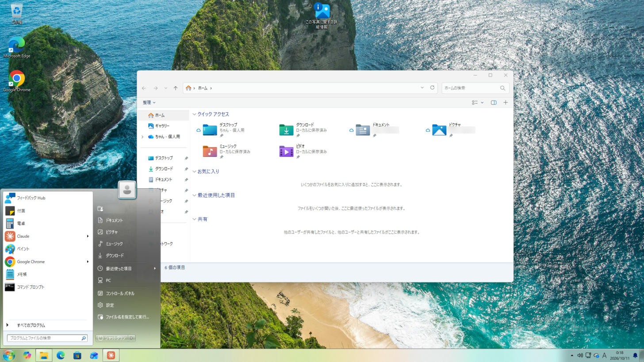Select この写真に関する詳細情報 desktop icon
Image resolution: width=644 pixels, height=362 pixels.
tap(322, 16)
